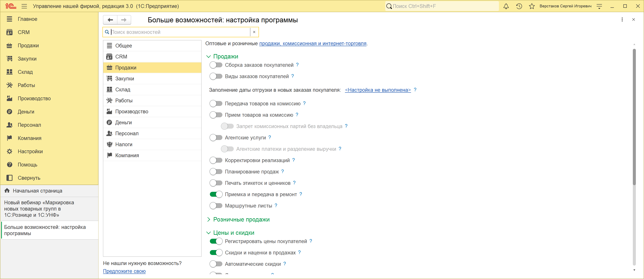The width and height of the screenshot is (644, 279).
Task: Enable Планирование продаж toggle
Action: [216, 171]
